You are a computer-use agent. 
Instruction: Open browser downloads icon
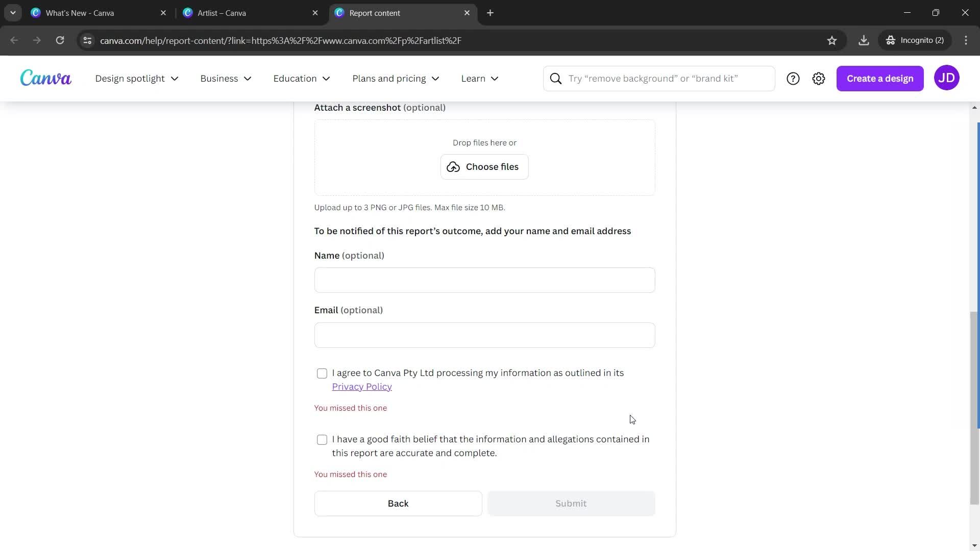point(864,40)
